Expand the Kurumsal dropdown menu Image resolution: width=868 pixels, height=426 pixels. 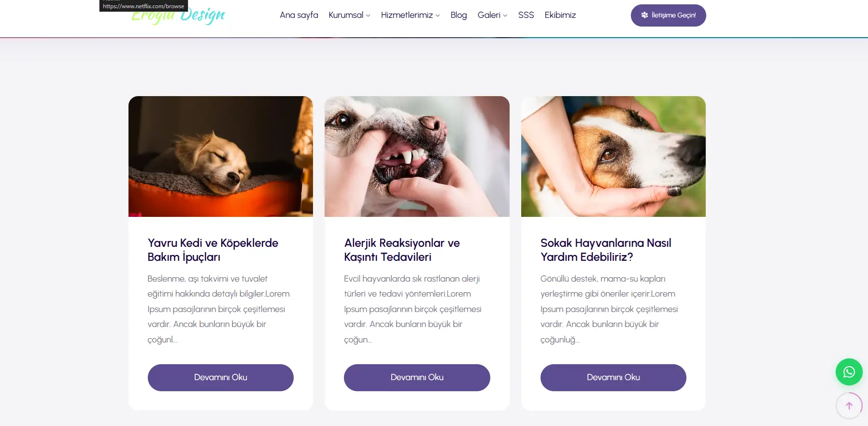coord(349,15)
